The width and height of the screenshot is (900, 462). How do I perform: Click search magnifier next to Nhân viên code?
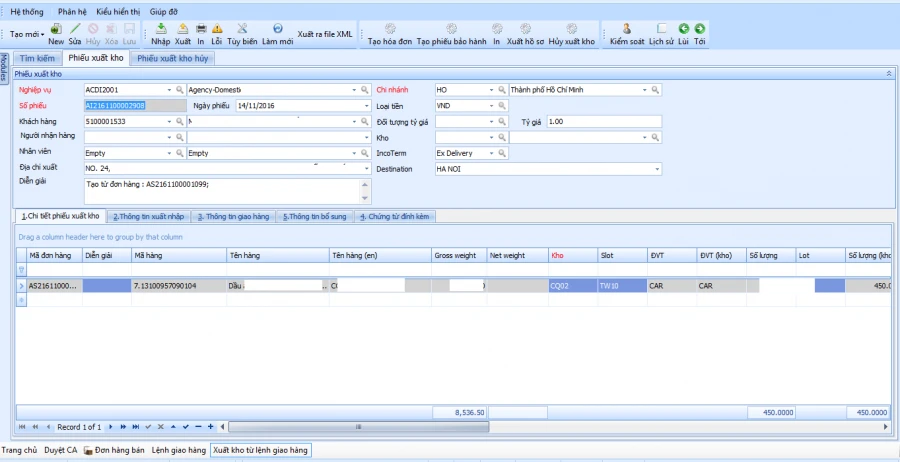180,153
